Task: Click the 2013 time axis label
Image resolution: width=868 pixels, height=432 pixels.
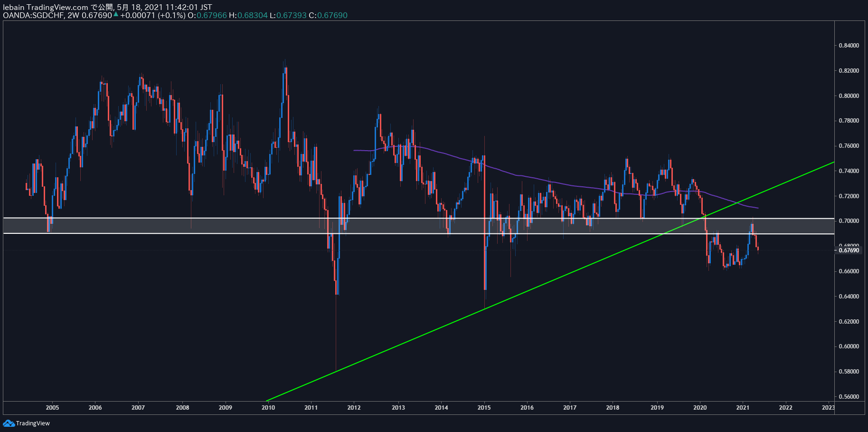Action: (x=398, y=407)
